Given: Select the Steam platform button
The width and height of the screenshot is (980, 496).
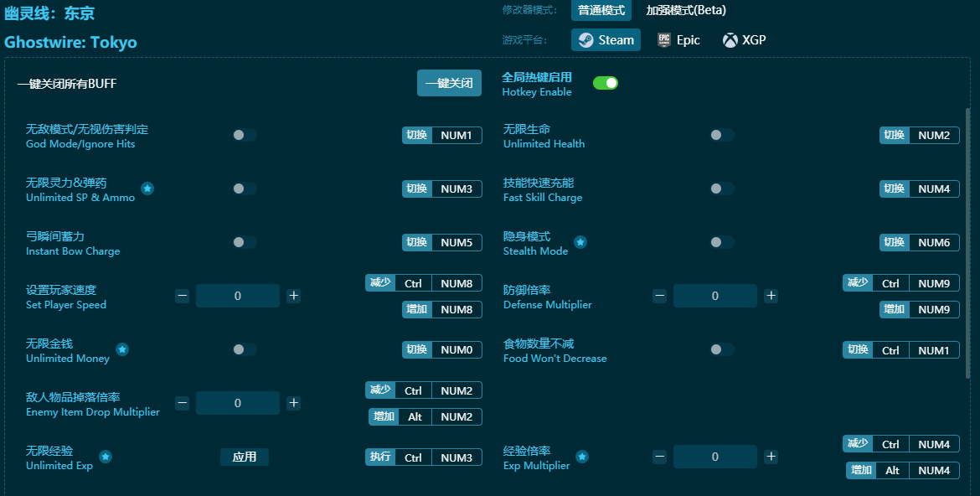Looking at the screenshot, I should point(606,40).
